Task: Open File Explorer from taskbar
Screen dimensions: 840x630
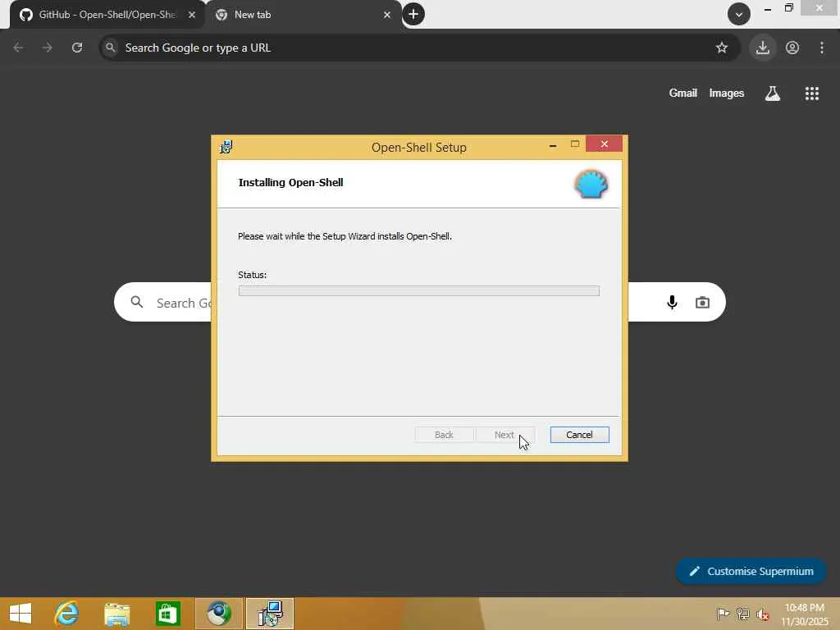Action: [x=116, y=614]
